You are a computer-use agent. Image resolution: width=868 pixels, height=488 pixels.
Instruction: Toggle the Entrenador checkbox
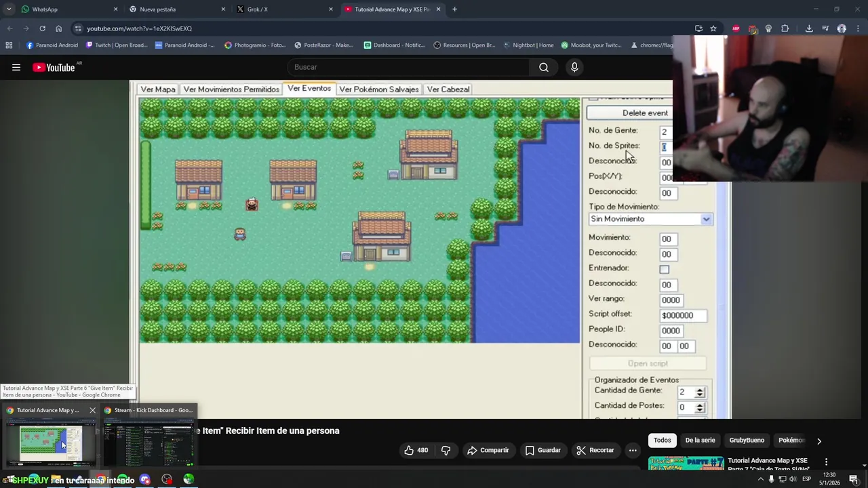pos(665,269)
